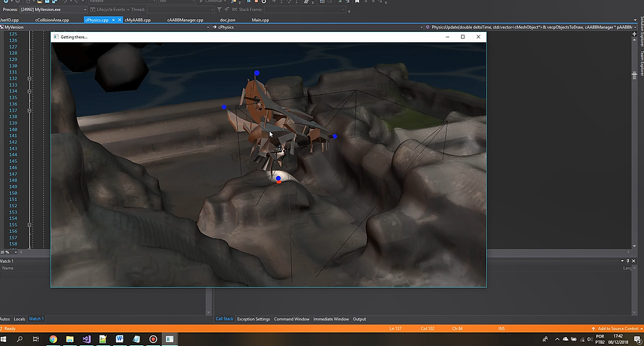Open Watch 1 panel window options dropdown
Viewport: 644px width, 346px height.
click(623, 261)
